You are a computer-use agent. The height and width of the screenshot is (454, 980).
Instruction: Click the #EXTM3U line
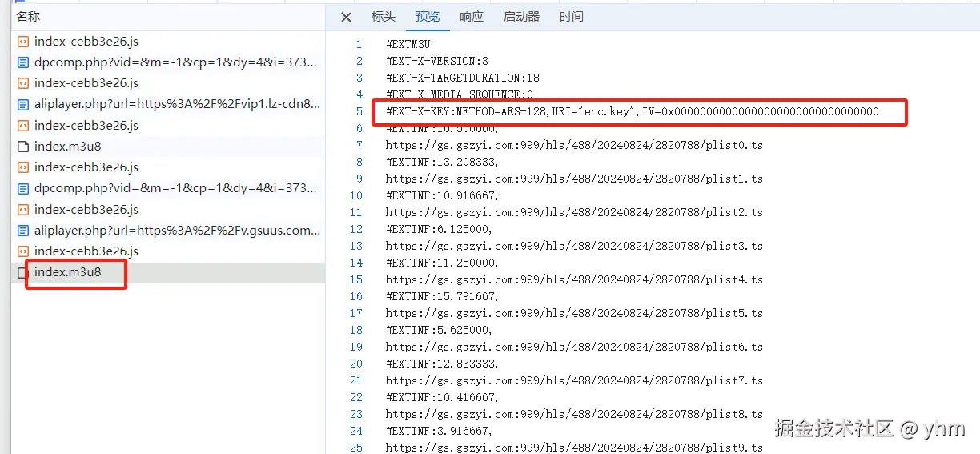408,44
